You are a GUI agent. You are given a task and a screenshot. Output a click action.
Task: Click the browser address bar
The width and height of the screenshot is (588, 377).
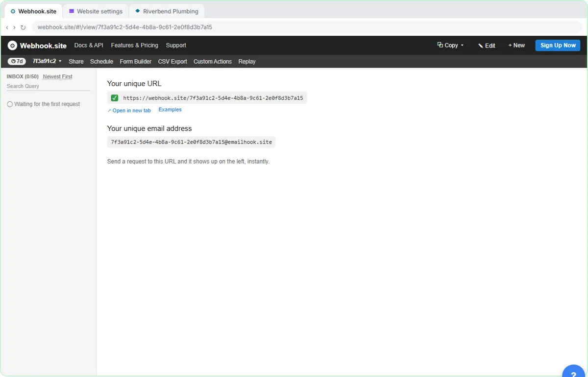307,27
